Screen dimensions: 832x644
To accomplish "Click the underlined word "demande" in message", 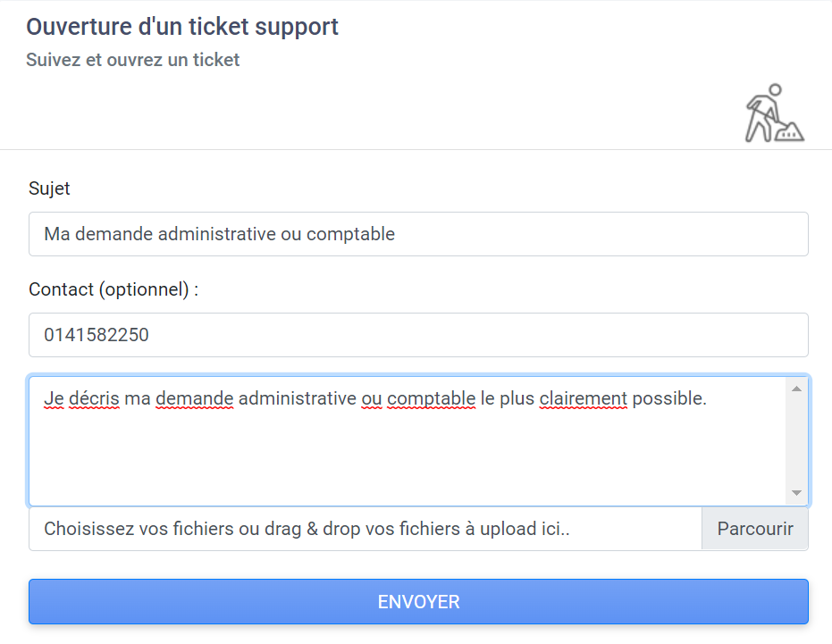I will (x=194, y=398).
